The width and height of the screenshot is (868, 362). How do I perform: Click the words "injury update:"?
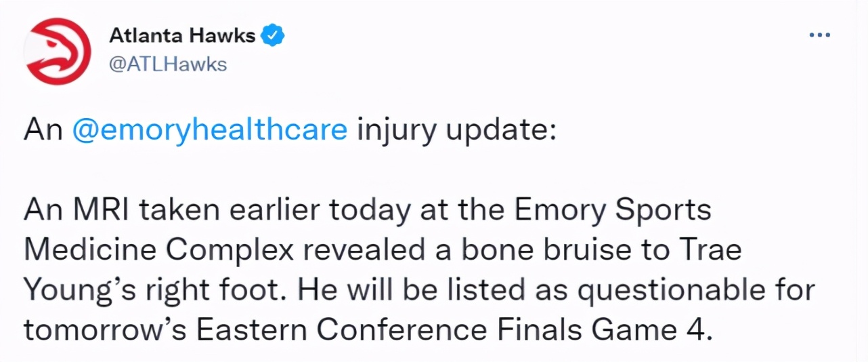(x=456, y=130)
